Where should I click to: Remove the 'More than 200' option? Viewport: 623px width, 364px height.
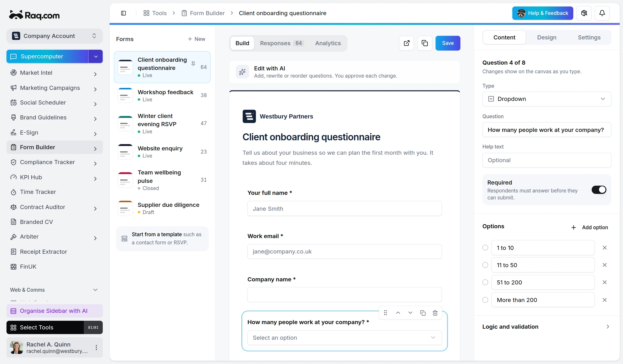pyautogui.click(x=605, y=300)
